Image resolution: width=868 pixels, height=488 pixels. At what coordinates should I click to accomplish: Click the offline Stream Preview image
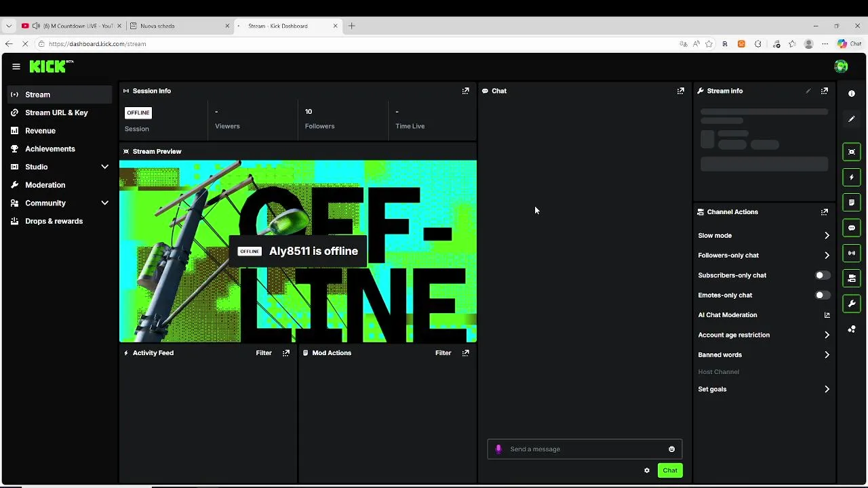[298, 251]
